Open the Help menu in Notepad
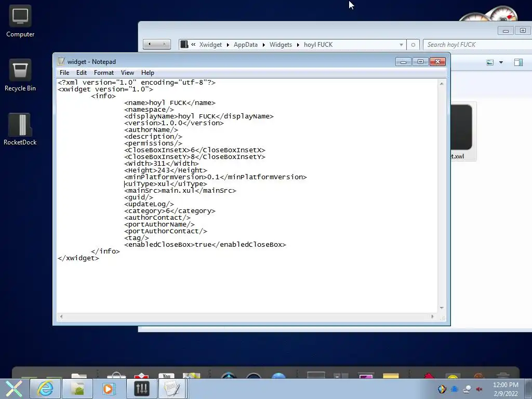The image size is (532, 399). (x=148, y=73)
